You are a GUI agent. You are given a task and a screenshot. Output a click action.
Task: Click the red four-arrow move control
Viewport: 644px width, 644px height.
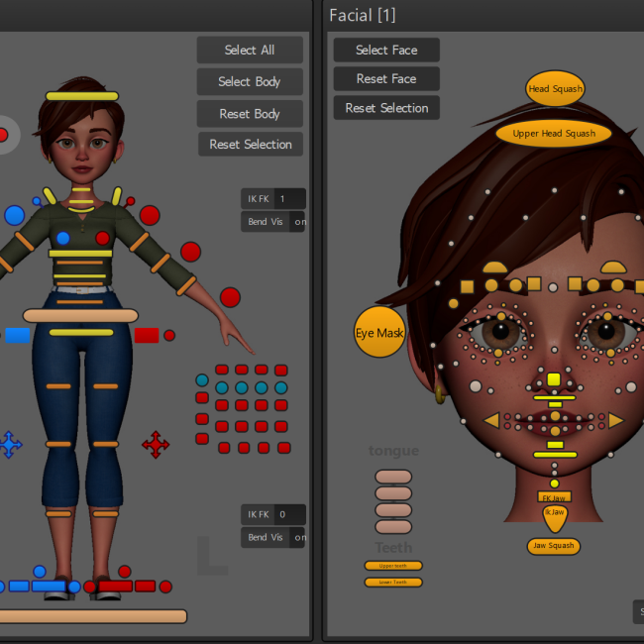click(x=156, y=445)
